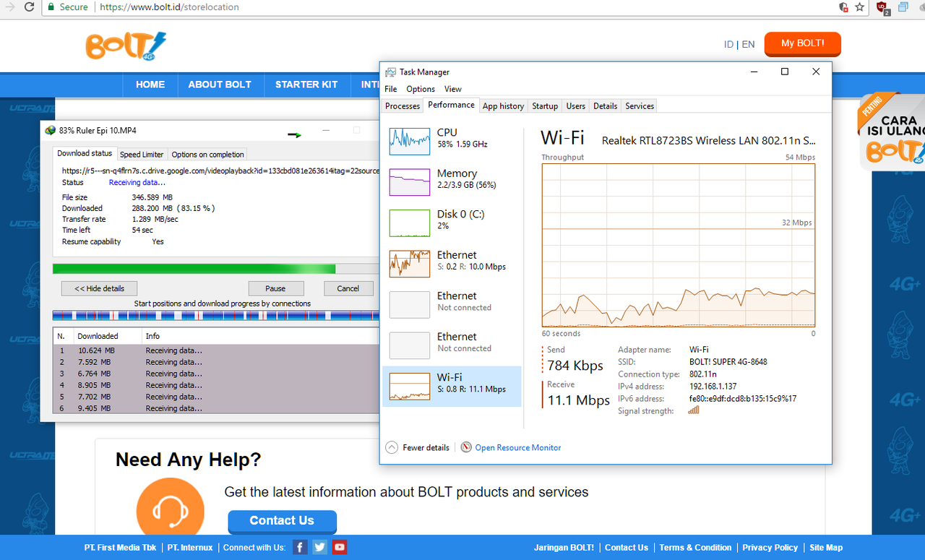Viewport: 925px width, 560px height.
Task: Click the Downloaded column header
Action: point(107,336)
